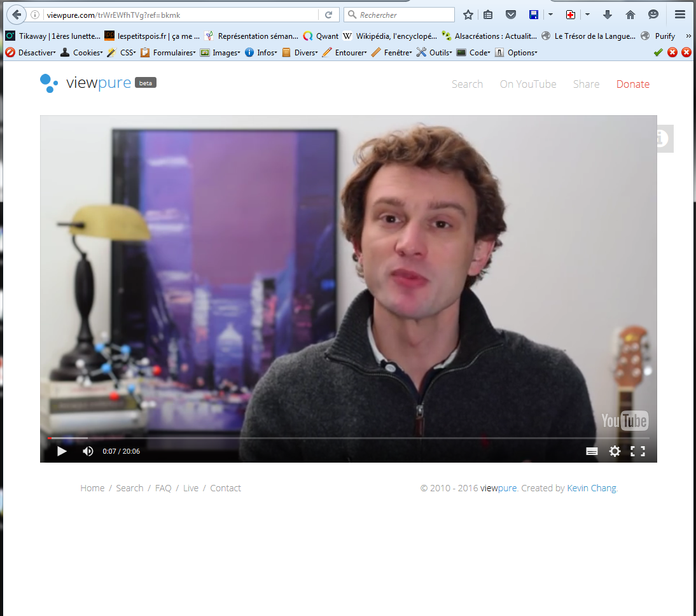The width and height of the screenshot is (696, 616).
Task: Open the Firefox hamburger menu
Action: click(679, 15)
